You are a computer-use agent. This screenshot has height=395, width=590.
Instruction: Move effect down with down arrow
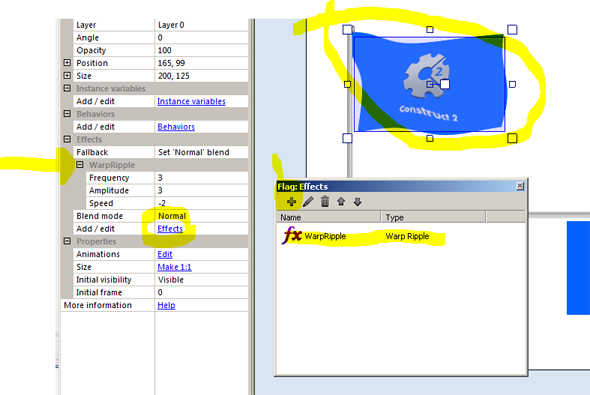coord(357,202)
